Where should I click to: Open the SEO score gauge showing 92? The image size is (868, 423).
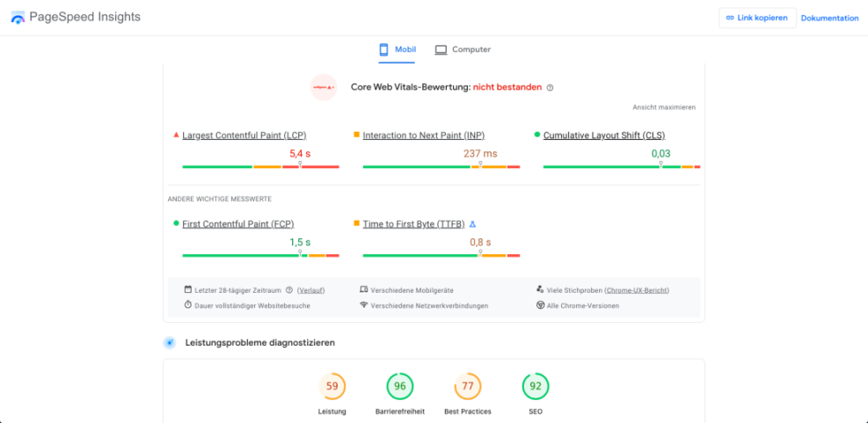(535, 386)
